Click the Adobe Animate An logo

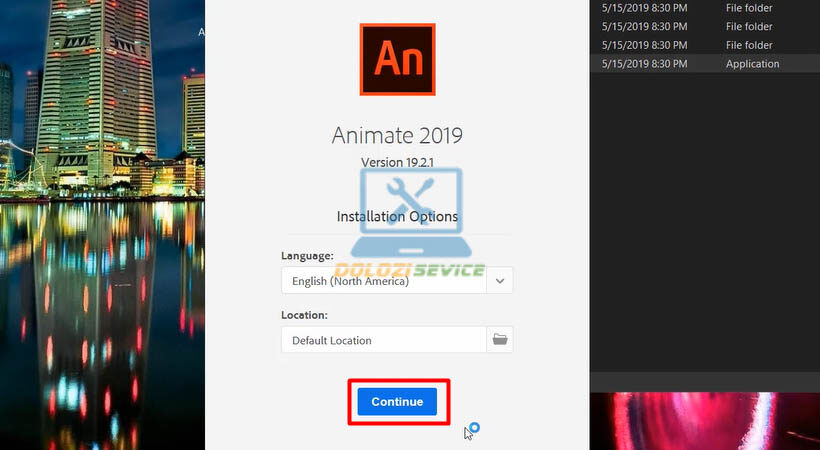pos(397,59)
